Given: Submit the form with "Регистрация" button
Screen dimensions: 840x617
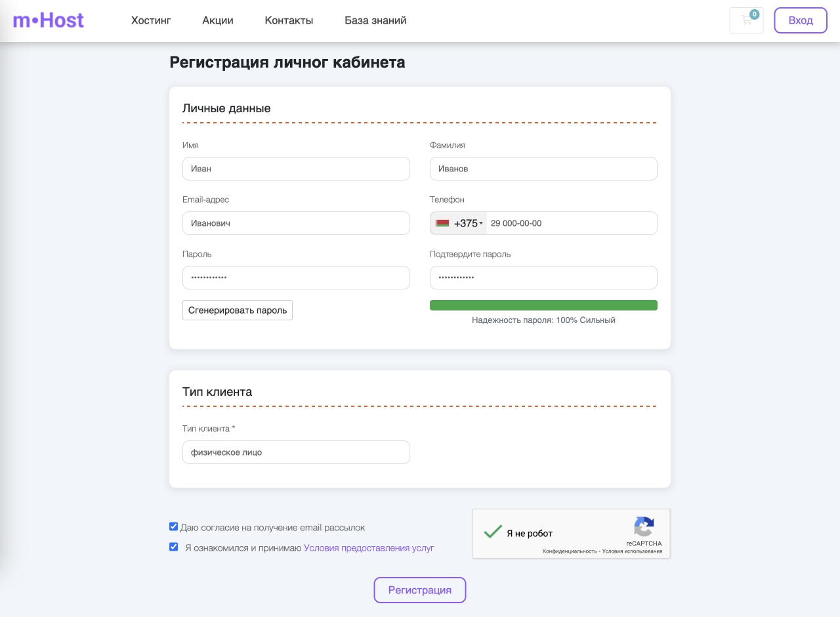Looking at the screenshot, I should pos(420,590).
